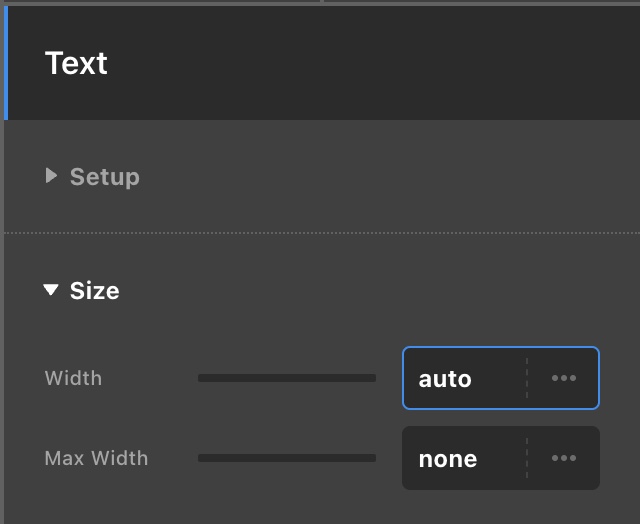The image size is (640, 524).
Task: Click the Max Width slider track
Action: click(287, 458)
